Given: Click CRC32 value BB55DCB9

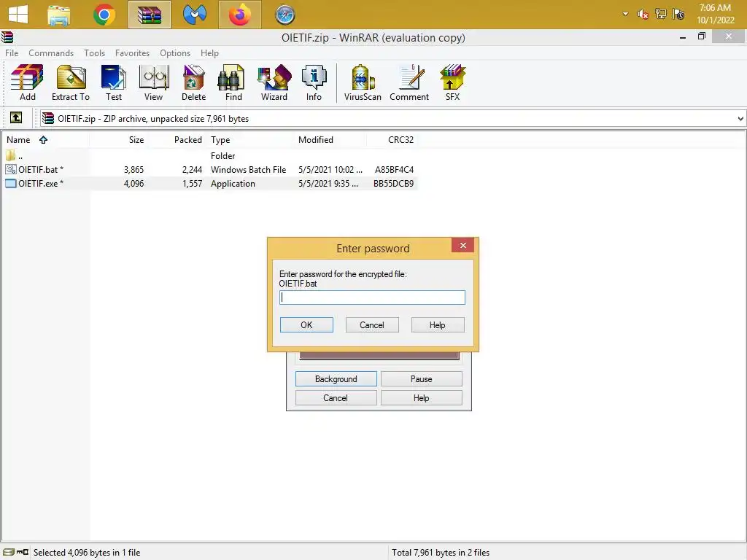Looking at the screenshot, I should click(x=393, y=183).
